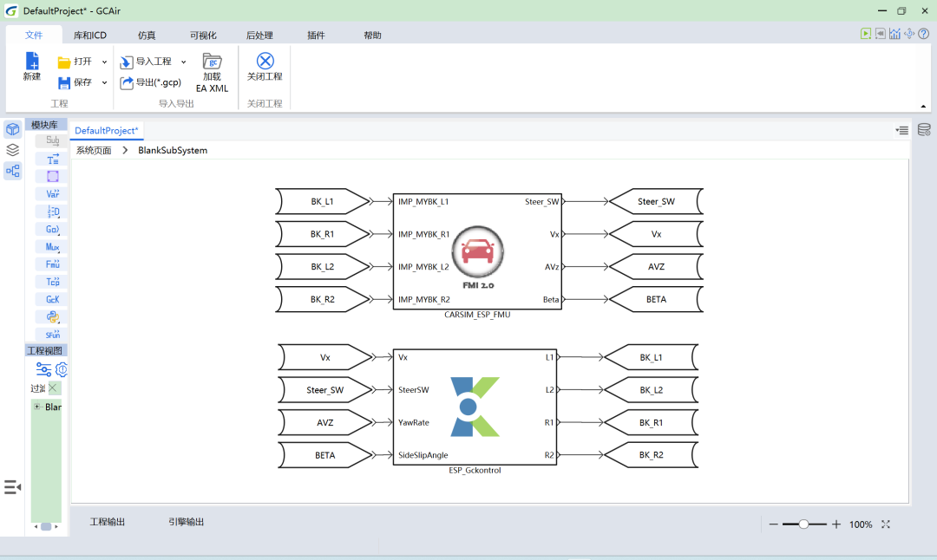Open the 工程输出 output tab
Image resolution: width=937 pixels, height=560 pixels.
click(107, 522)
